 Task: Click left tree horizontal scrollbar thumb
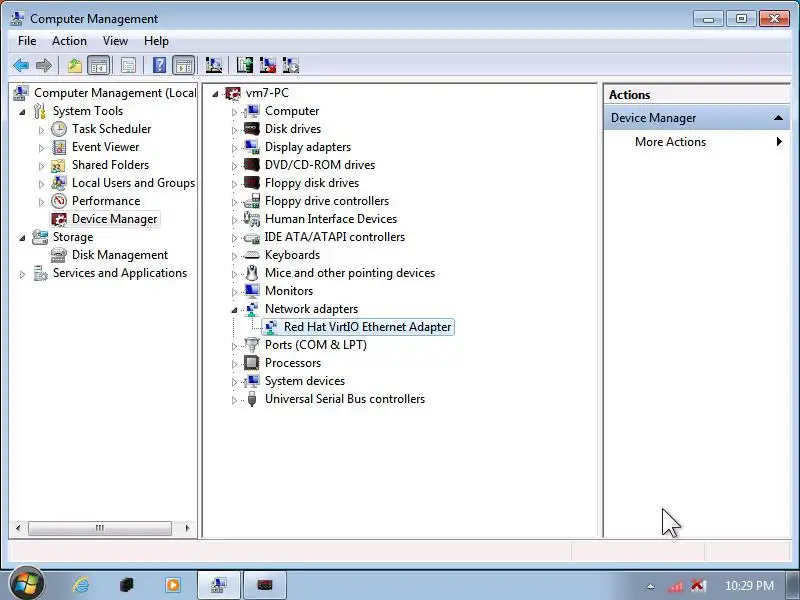click(x=99, y=528)
